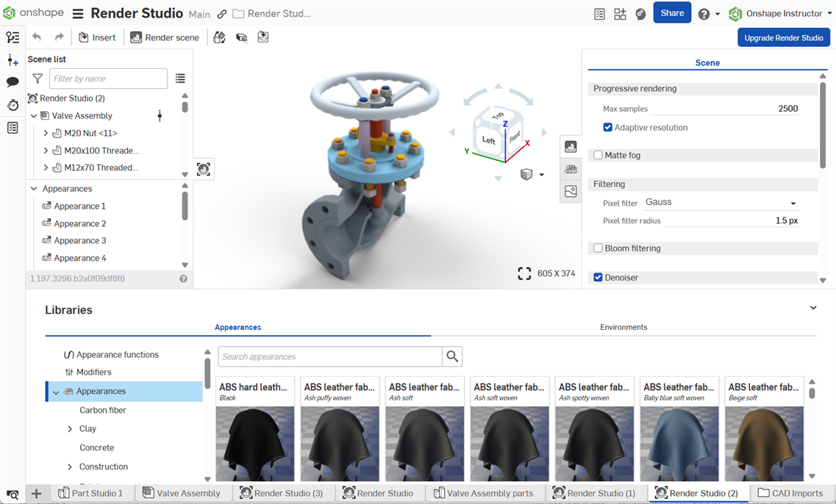836x504 pixels.
Task: Open the Onshape hamburger menu
Action: pyautogui.click(x=78, y=13)
